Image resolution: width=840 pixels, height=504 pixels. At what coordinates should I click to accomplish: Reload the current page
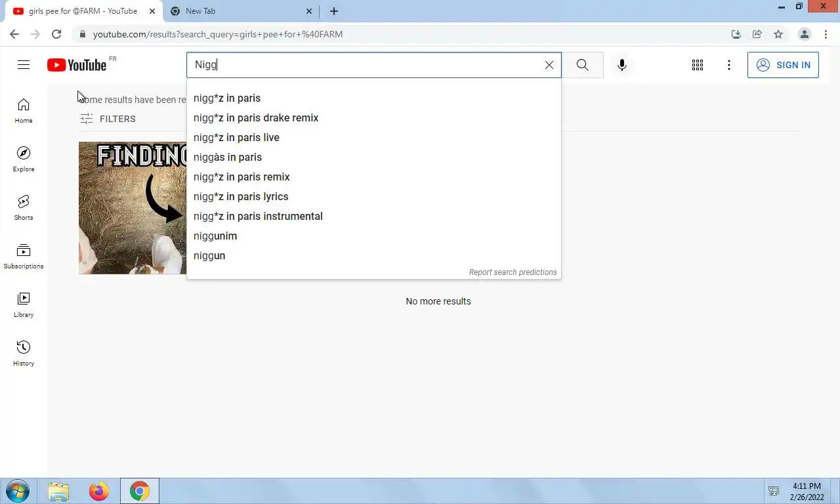pos(56,34)
